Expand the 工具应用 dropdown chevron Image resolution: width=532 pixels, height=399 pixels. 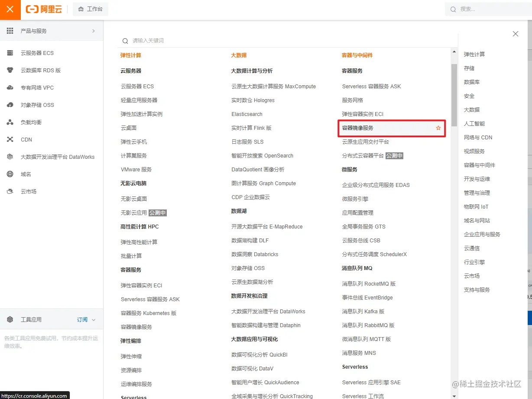pos(94,320)
